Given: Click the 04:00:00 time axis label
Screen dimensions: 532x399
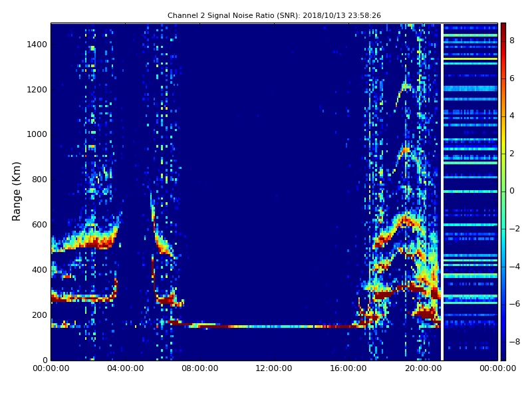Looking at the screenshot, I should 126,368.
